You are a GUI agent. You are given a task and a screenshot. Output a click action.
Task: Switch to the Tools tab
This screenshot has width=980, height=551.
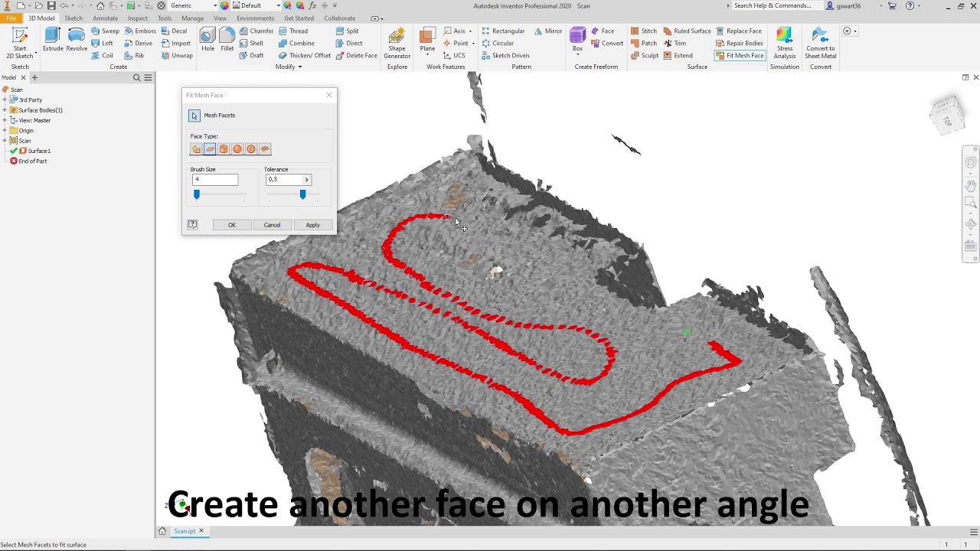coord(165,18)
